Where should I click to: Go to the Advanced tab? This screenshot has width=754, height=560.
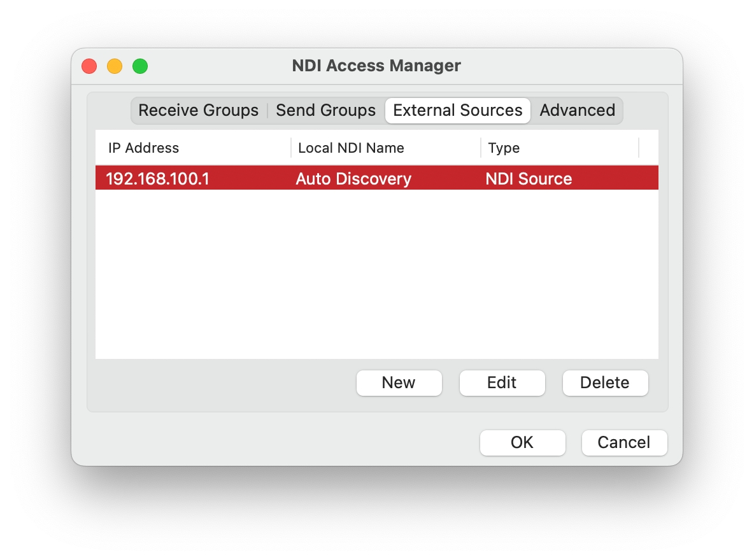point(577,111)
